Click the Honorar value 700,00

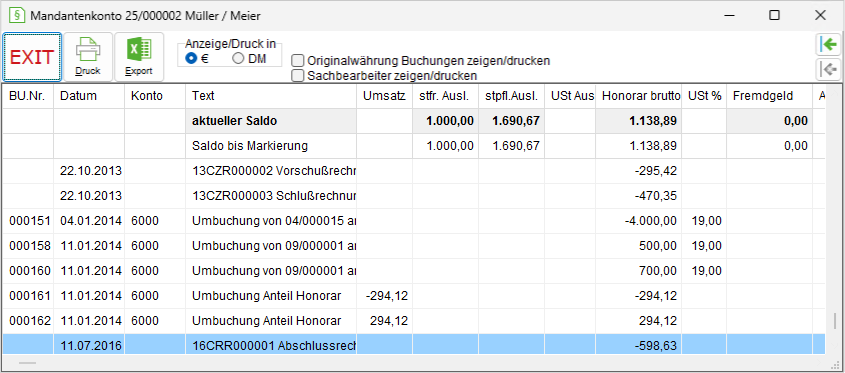click(658, 271)
